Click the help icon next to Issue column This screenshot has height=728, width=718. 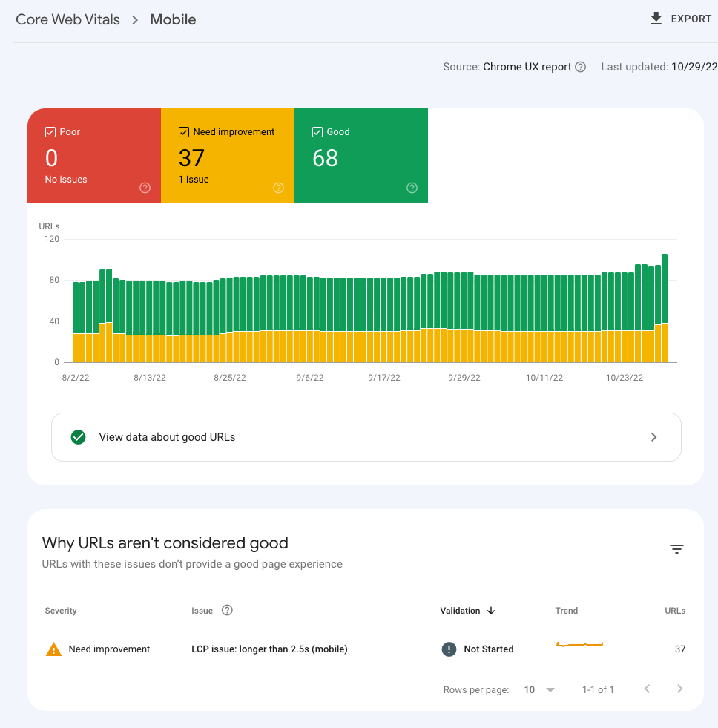tap(227, 610)
